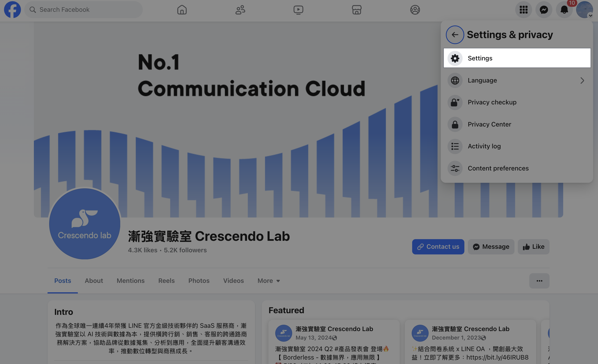Open the Friends icon in top navigation
598x364 pixels.
[240, 10]
